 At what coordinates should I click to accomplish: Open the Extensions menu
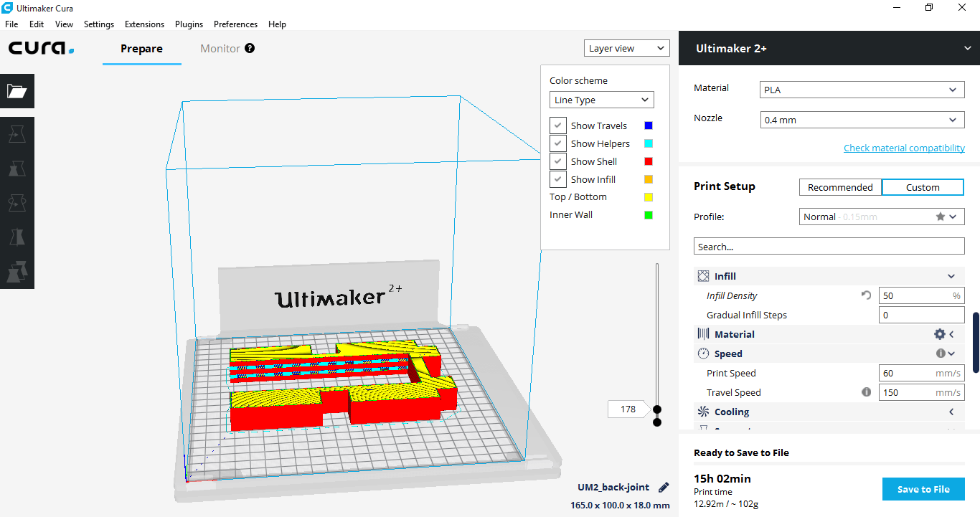click(144, 24)
